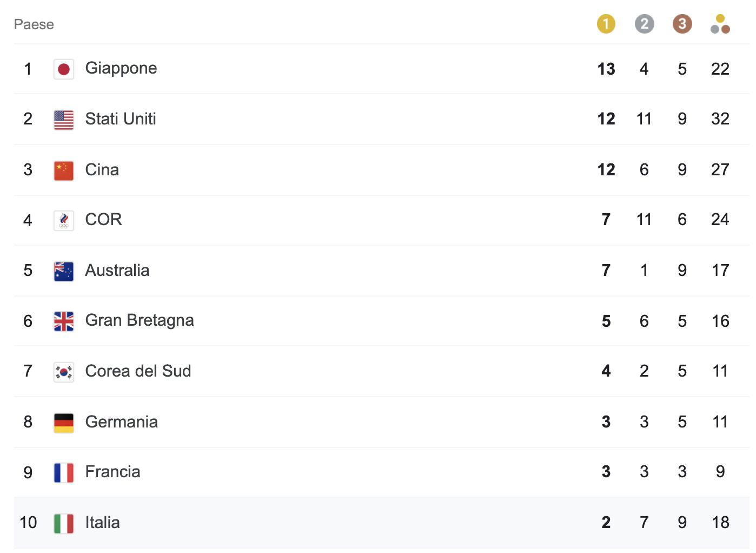Image resolution: width=756 pixels, height=553 pixels.
Task: Click the United States flag icon
Action: 64,120
